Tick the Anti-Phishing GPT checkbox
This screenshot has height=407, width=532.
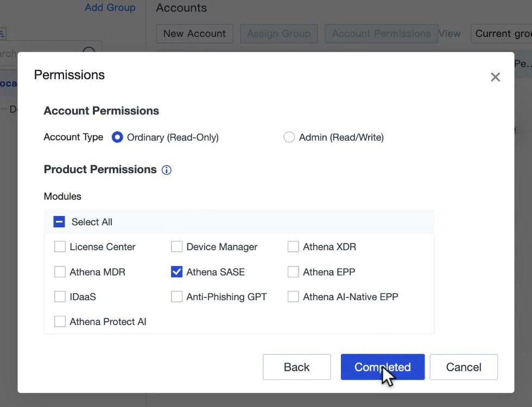point(176,296)
